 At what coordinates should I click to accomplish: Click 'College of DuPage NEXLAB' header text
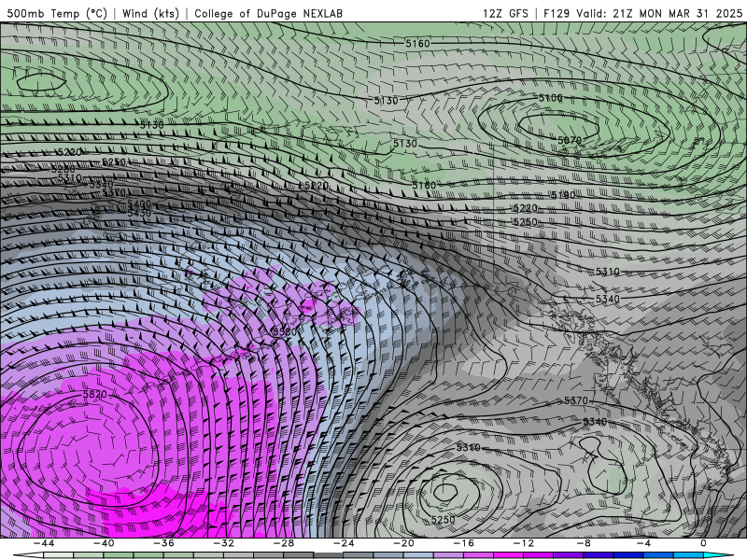coord(268,13)
